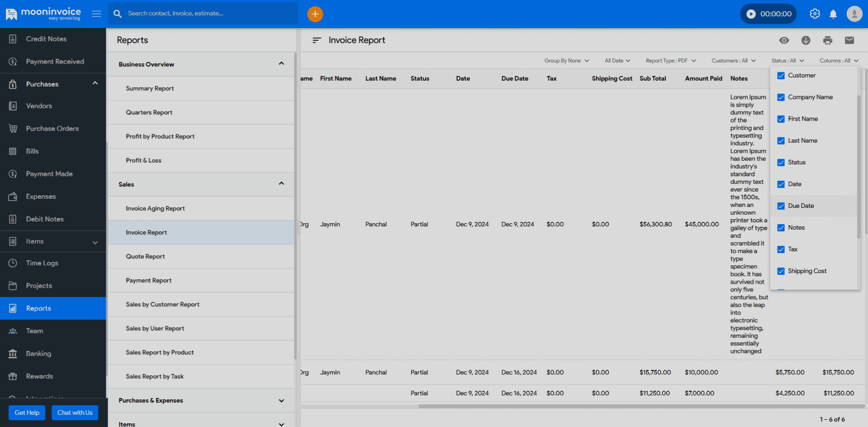Uncheck the Company Name column checkbox
The width and height of the screenshot is (868, 427).
[781, 97]
